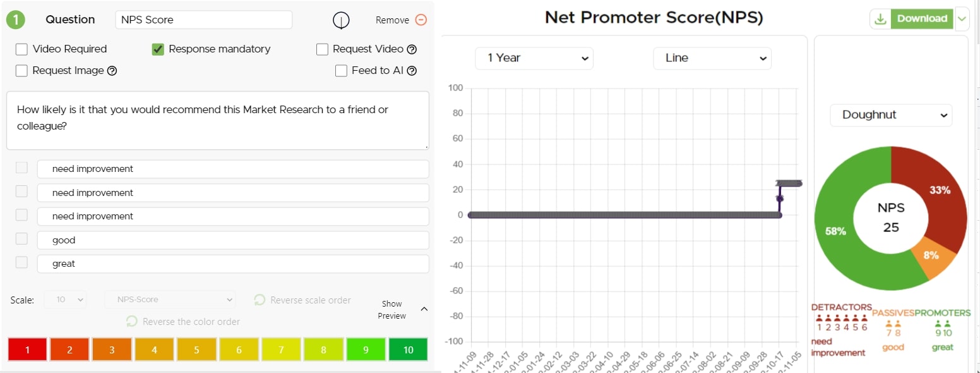
Task: Click the red Remove minus icon
Action: (421, 20)
